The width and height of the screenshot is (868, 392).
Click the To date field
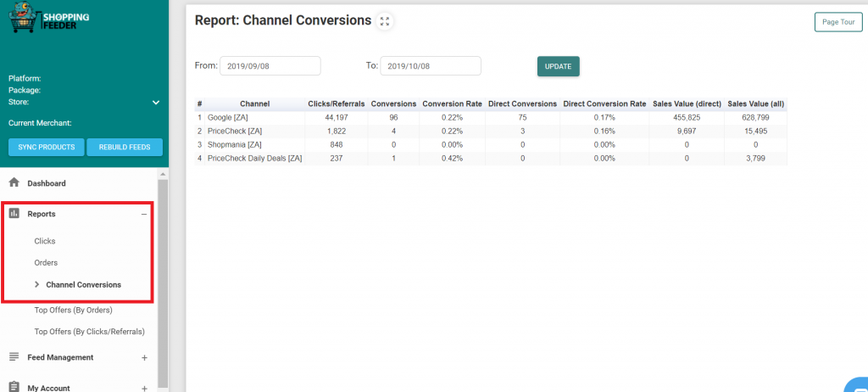pos(431,66)
